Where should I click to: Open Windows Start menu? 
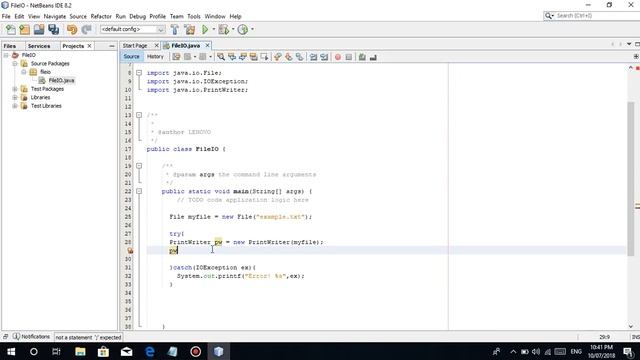(11, 351)
